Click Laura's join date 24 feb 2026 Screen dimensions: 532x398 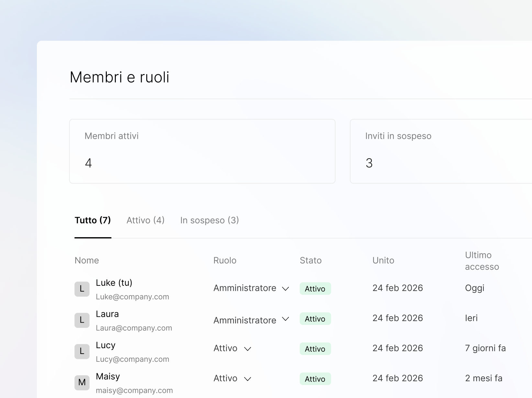398,318
